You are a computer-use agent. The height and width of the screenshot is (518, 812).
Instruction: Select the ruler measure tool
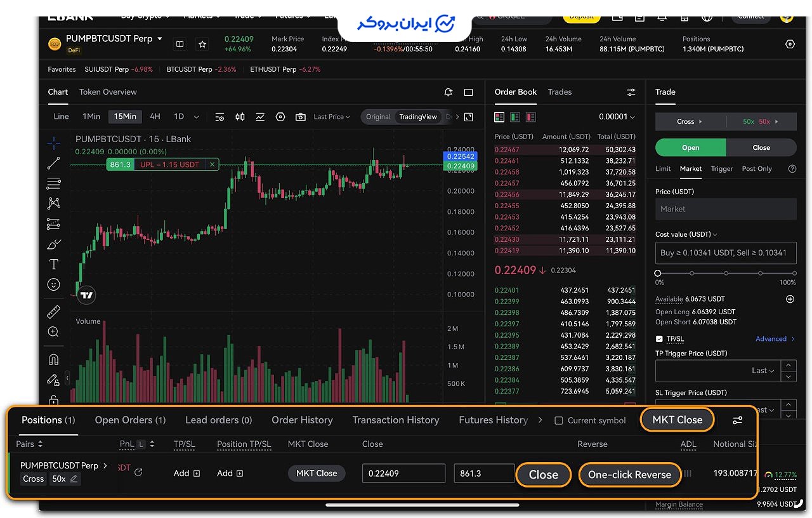(54, 312)
